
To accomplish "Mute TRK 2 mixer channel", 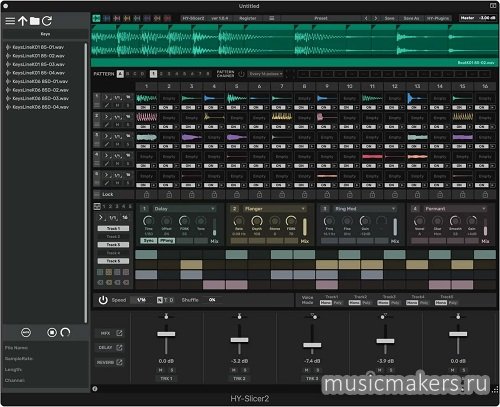I will 234,370.
